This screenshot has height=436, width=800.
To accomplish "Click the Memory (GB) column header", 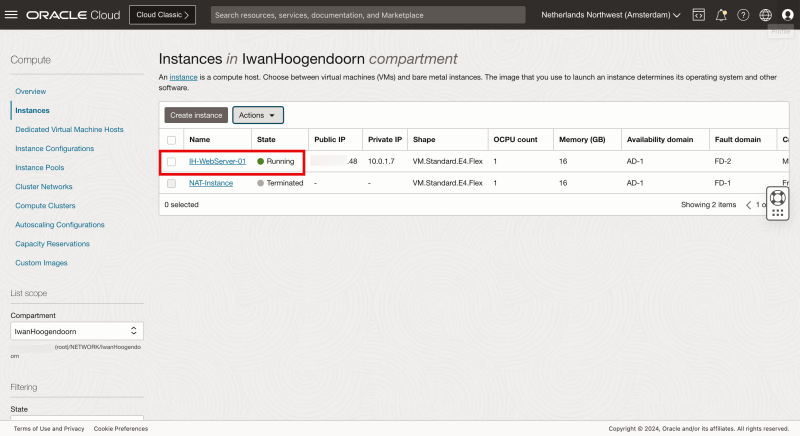I will point(582,139).
